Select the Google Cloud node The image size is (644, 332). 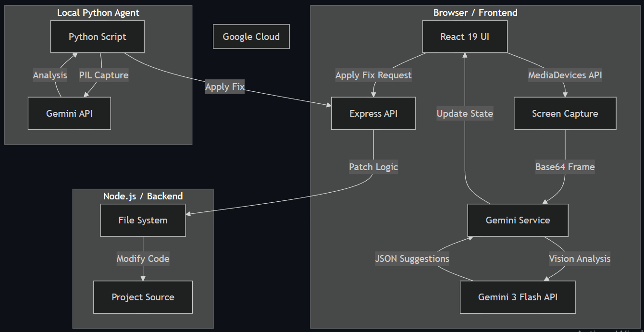click(x=251, y=37)
